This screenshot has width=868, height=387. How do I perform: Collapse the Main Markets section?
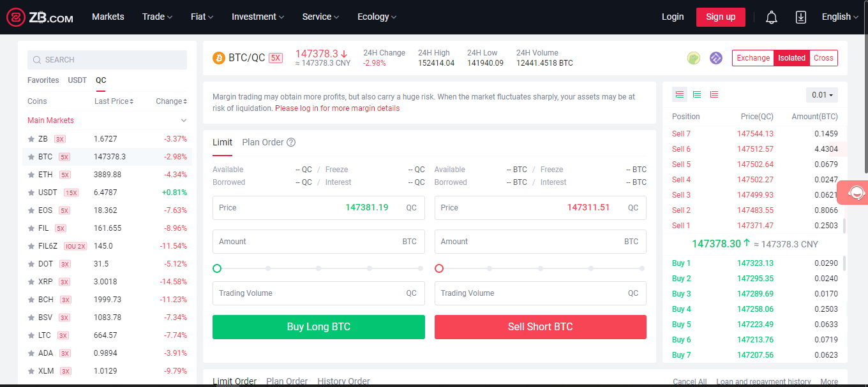click(184, 120)
